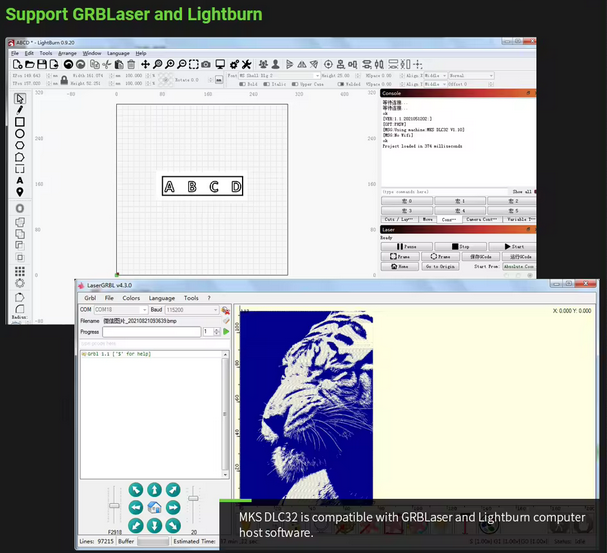The height and width of the screenshot is (553, 607).
Task: Select the text tool in LightBurn
Action: click(19, 180)
